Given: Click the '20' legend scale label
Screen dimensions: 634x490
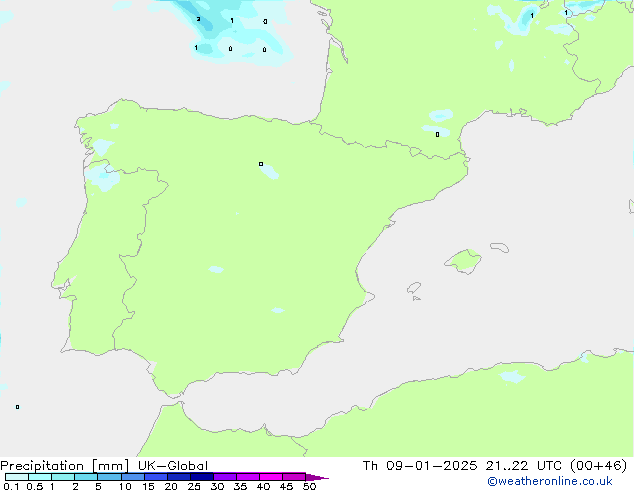Looking at the screenshot, I should pos(171,486).
